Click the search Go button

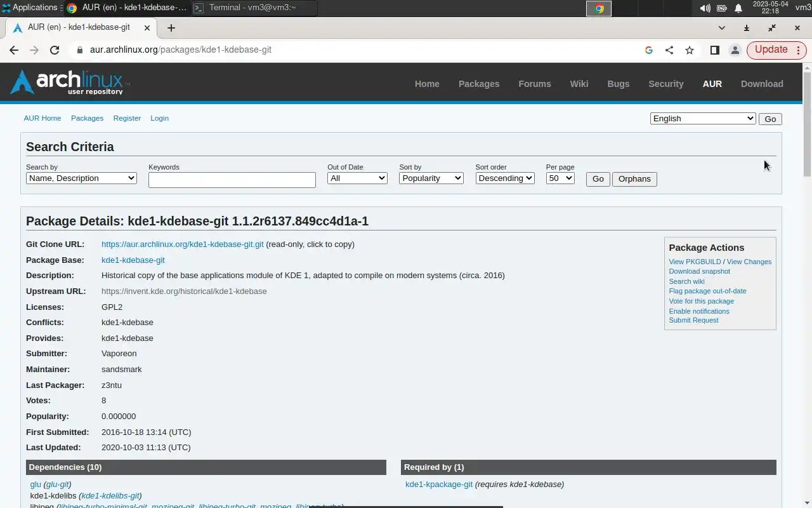click(598, 179)
